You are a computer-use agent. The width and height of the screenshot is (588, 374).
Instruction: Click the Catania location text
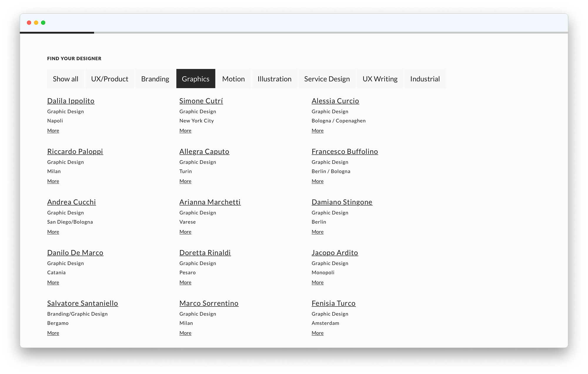pos(56,272)
